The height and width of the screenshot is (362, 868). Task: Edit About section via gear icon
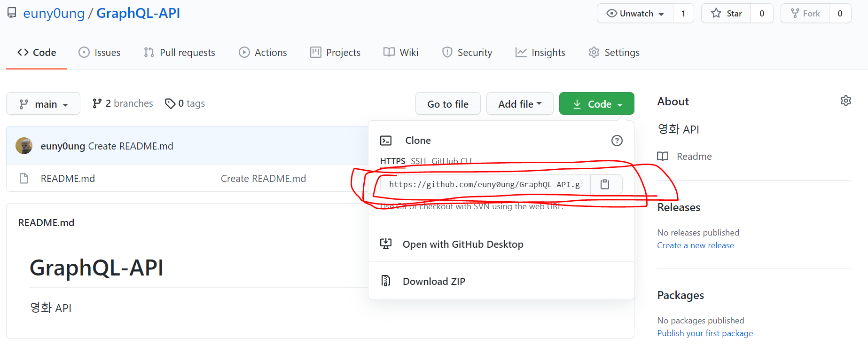click(846, 101)
